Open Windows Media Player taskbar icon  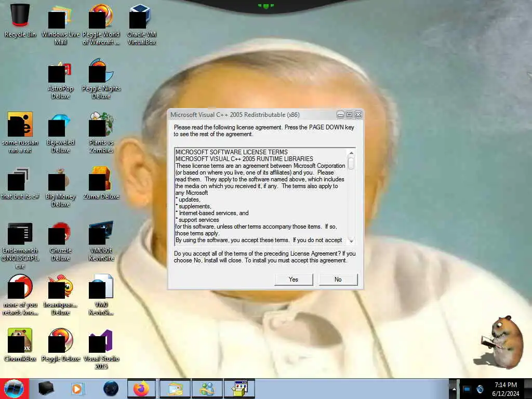pyautogui.click(x=77, y=389)
